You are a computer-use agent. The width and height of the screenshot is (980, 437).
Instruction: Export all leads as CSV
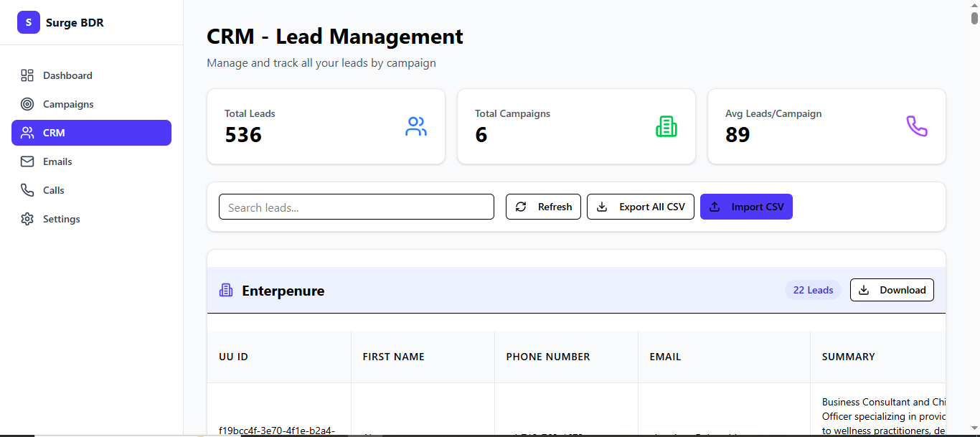pos(641,207)
